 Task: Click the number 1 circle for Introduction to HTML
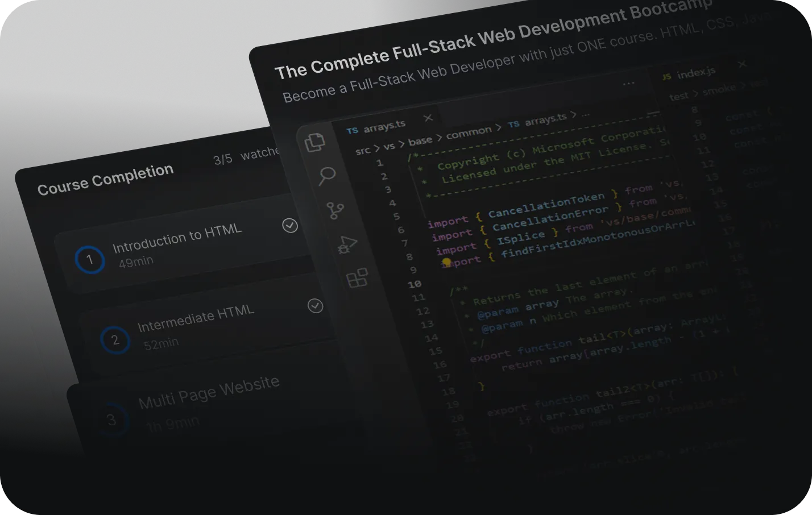click(x=89, y=260)
